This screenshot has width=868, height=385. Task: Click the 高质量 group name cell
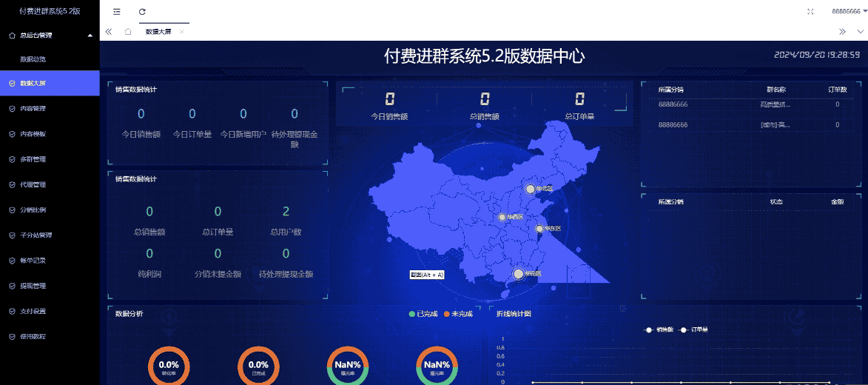pyautogui.click(x=776, y=104)
